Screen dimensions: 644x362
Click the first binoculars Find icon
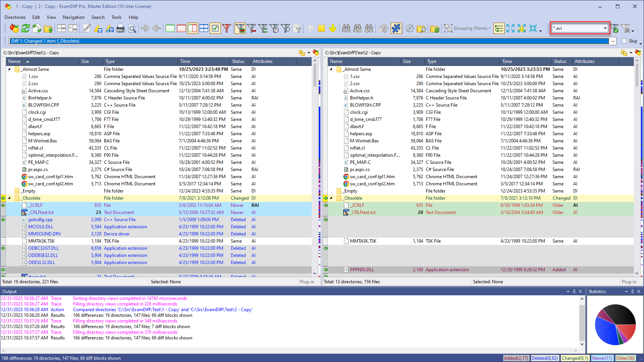pos(346,28)
